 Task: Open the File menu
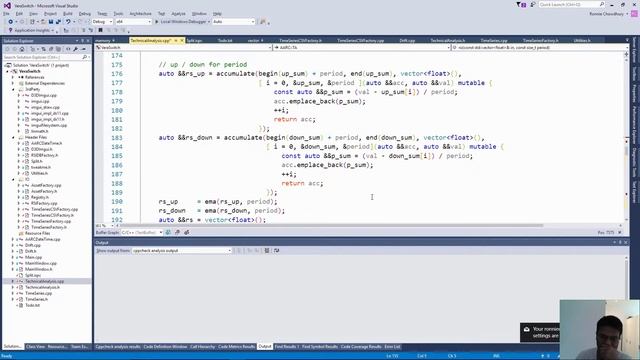(x=6, y=13)
